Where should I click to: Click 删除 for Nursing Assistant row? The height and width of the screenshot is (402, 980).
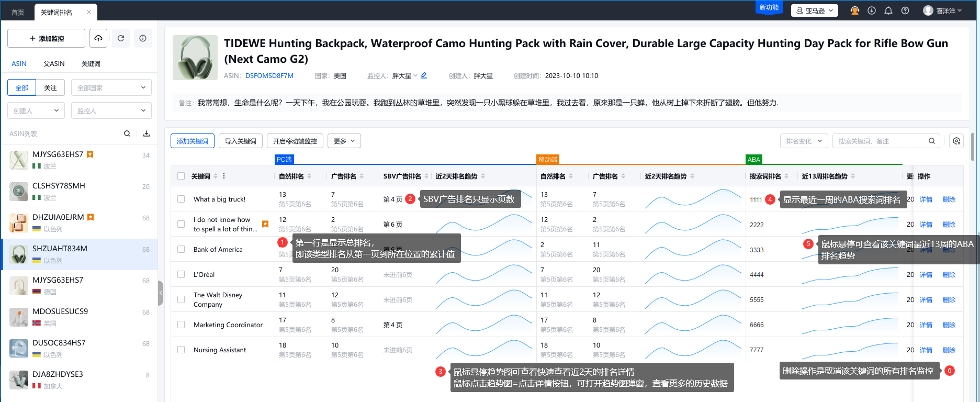(x=949, y=350)
